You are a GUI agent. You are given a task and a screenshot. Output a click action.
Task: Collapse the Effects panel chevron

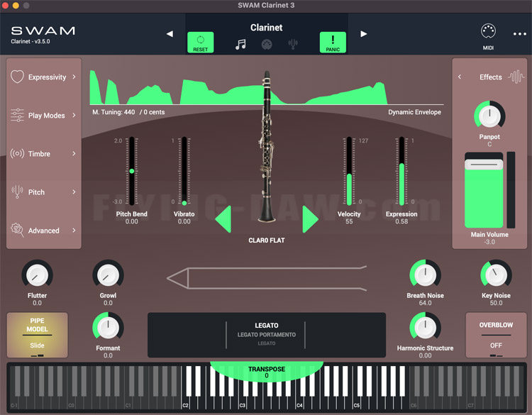pyautogui.click(x=460, y=77)
